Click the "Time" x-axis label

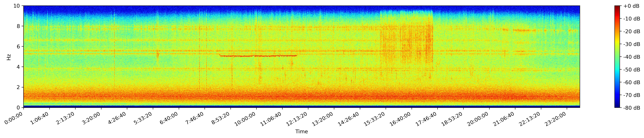[301, 132]
